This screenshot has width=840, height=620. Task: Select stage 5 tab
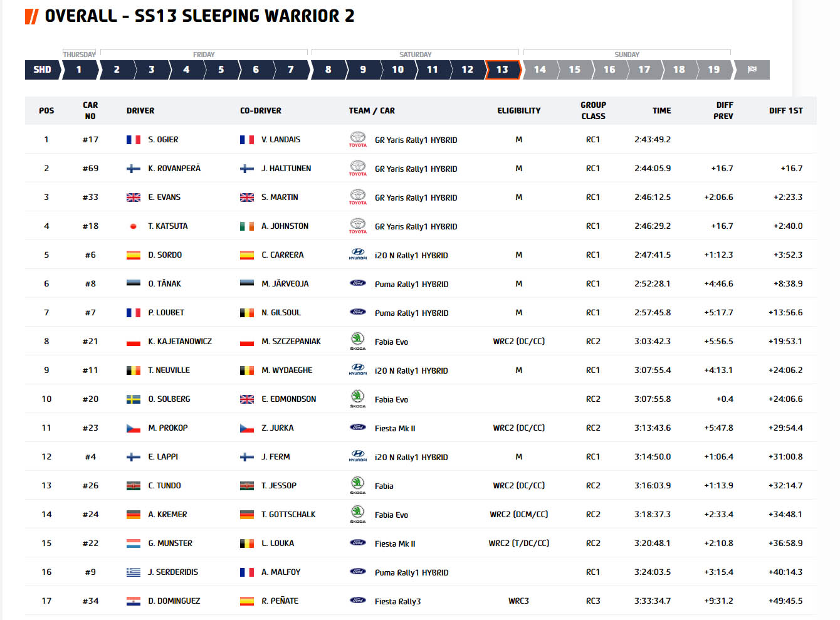(x=221, y=70)
